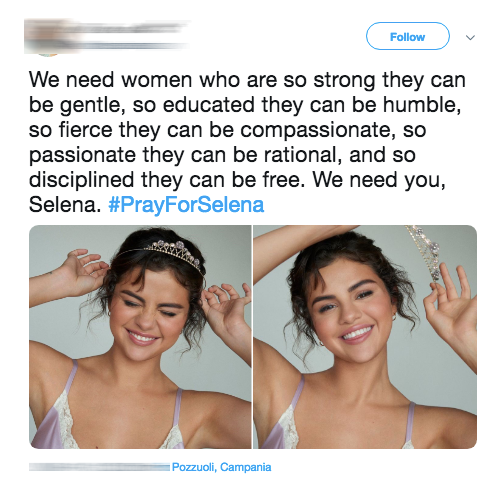The image size is (502, 484).
Task: Click the blue 'Follow' label text
Action: [x=407, y=37]
